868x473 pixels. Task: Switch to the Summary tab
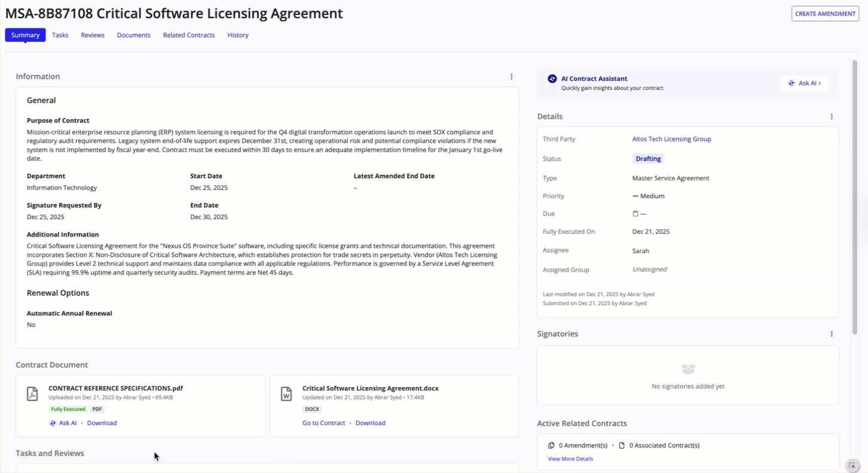point(25,35)
